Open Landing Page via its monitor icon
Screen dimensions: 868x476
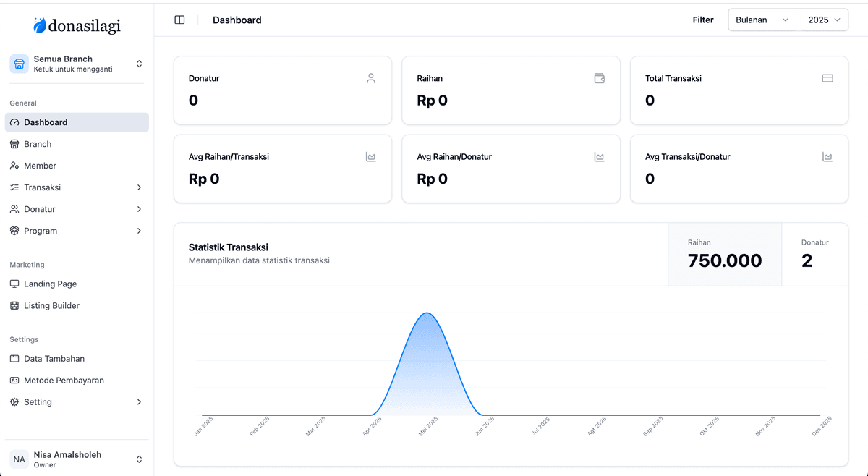15,284
